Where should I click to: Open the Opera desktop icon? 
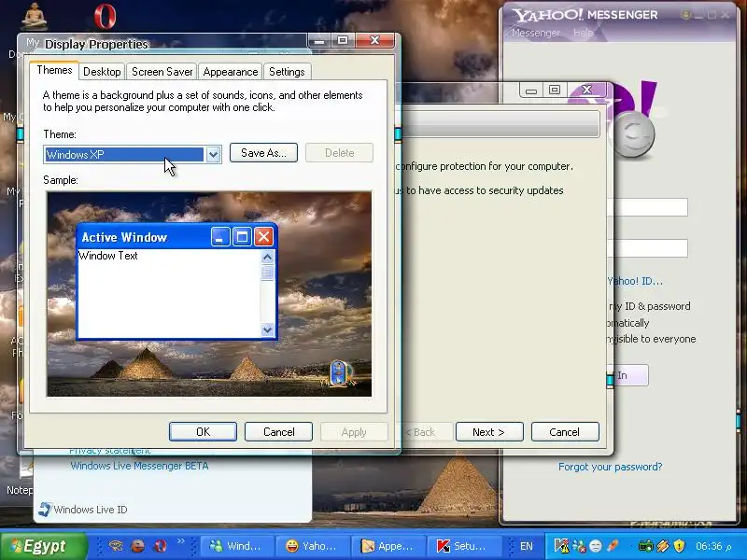pos(105,16)
